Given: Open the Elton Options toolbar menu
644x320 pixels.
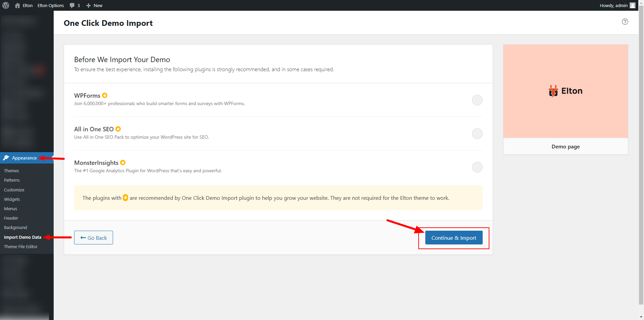Looking at the screenshot, I should (x=51, y=5).
